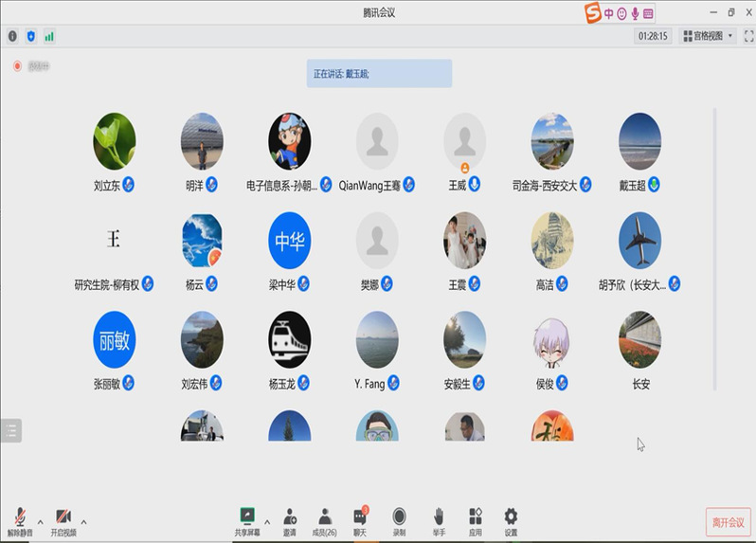Screen dimensions: 756x543
Task: Start recording with 录制 icon
Action: pos(399,518)
